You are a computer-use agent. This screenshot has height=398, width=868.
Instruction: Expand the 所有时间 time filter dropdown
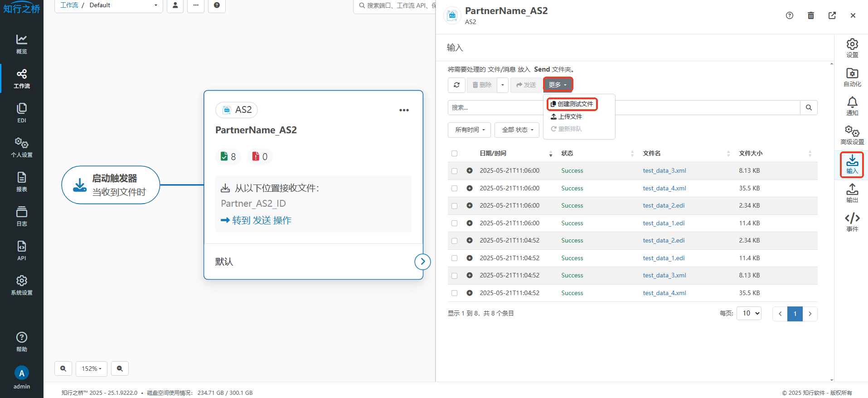469,130
